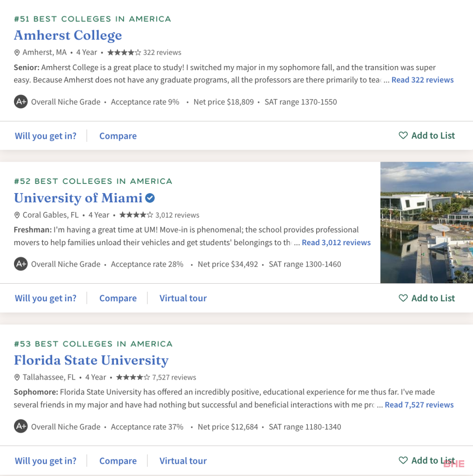
Task: Open the Florida State University title link
Action: pyautogui.click(x=91, y=360)
